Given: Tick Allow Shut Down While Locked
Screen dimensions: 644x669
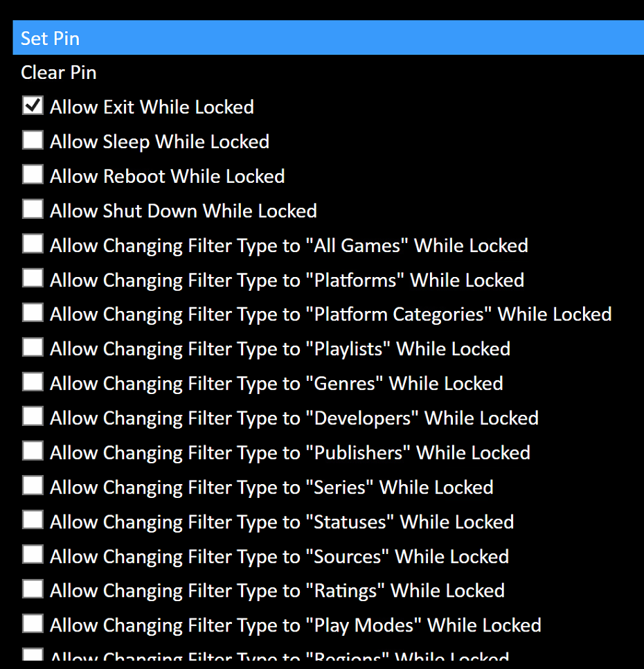Looking at the screenshot, I should tap(33, 210).
